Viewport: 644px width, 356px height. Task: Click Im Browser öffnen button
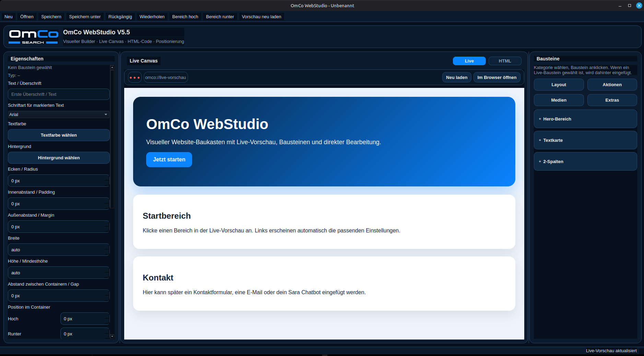[497, 78]
